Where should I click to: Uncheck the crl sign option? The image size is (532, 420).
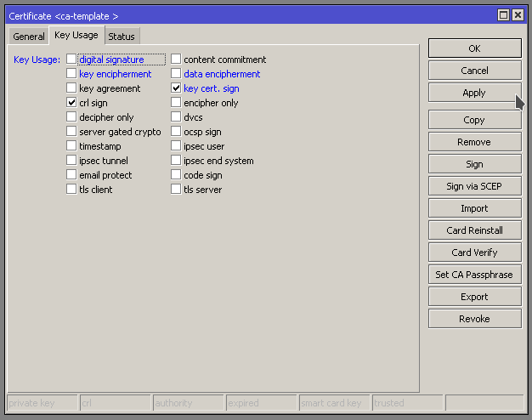pyautogui.click(x=71, y=103)
